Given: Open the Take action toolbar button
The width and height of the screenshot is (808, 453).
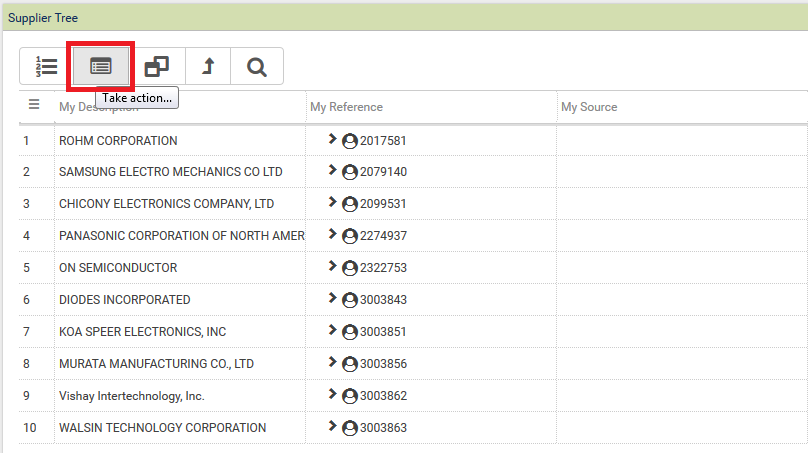Looking at the screenshot, I should click(x=101, y=67).
